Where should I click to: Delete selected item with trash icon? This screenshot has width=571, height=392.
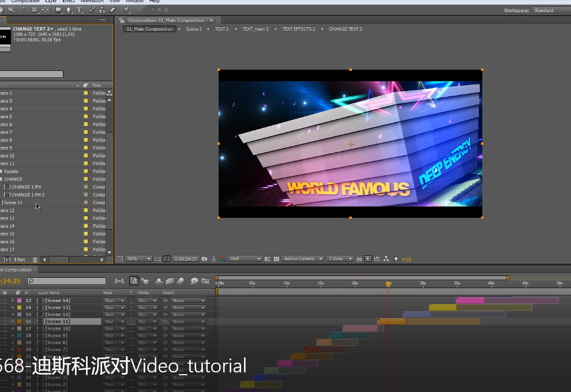35,259
